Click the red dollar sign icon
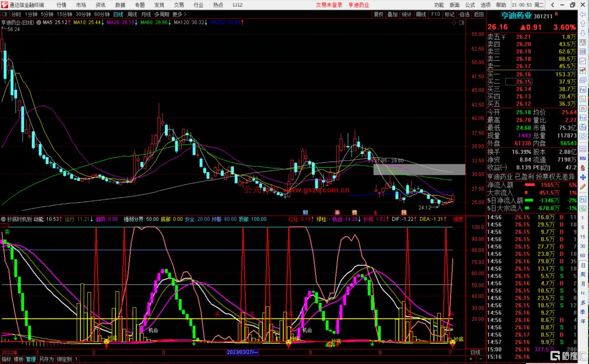 [583, 168]
